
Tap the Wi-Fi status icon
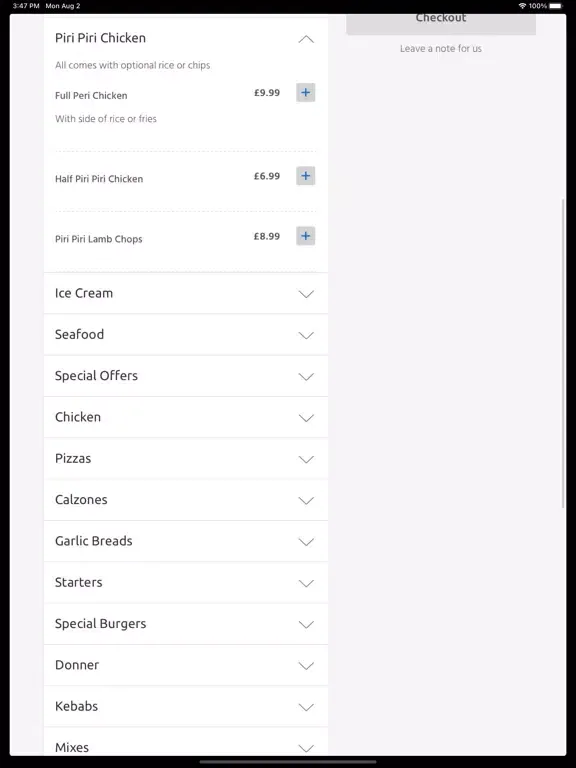tap(522, 6)
